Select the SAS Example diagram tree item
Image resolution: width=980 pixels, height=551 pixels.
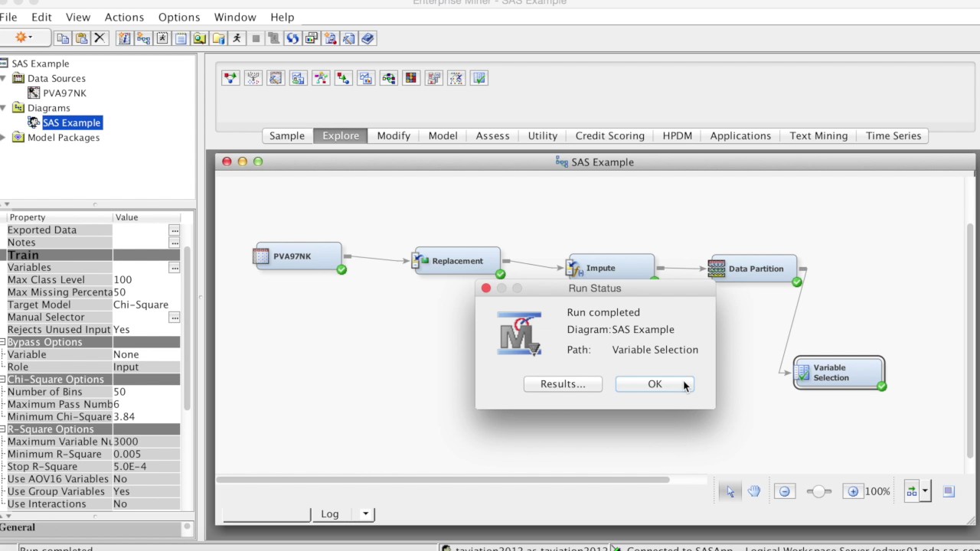(x=71, y=122)
